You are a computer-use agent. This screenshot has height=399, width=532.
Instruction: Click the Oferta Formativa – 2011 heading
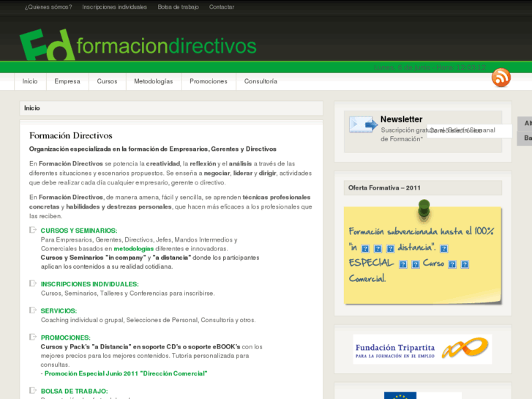pos(384,187)
